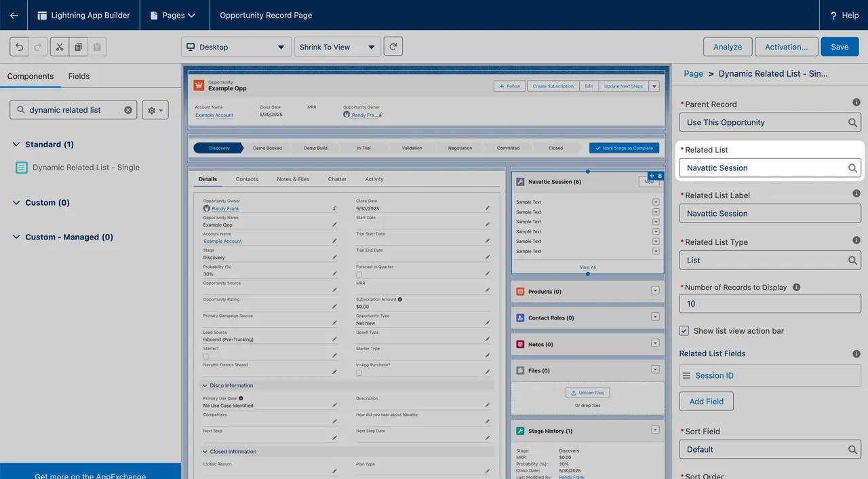
Task: Open the Related List Type combobox
Action: pyautogui.click(x=770, y=260)
